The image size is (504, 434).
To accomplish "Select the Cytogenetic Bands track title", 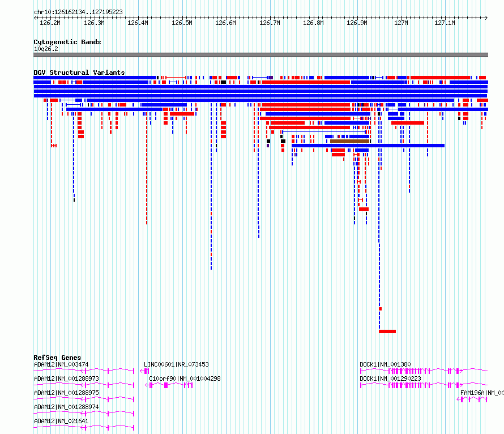I will pyautogui.click(x=67, y=42).
